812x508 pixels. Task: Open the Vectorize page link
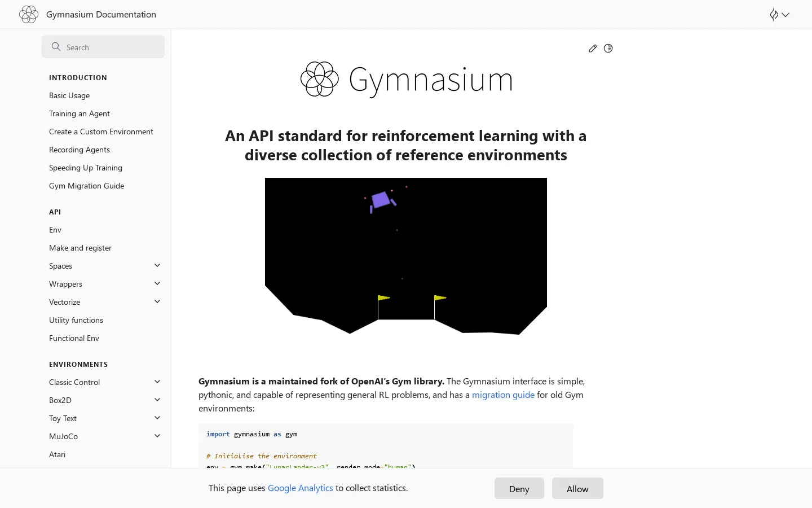point(64,302)
